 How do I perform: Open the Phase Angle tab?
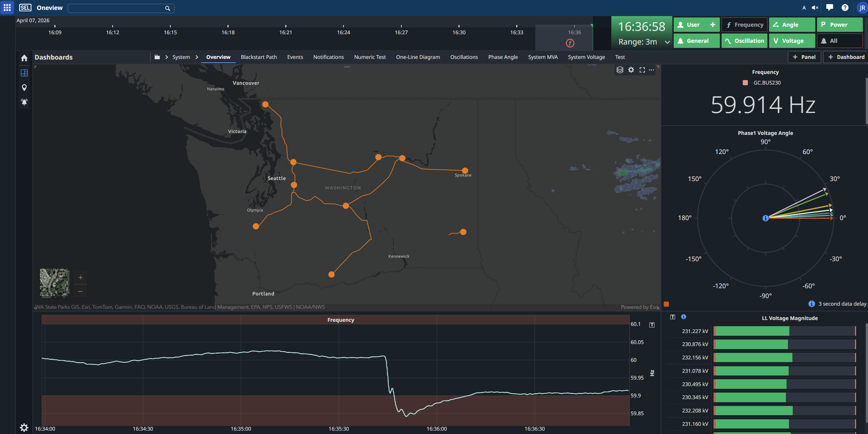[x=503, y=57]
